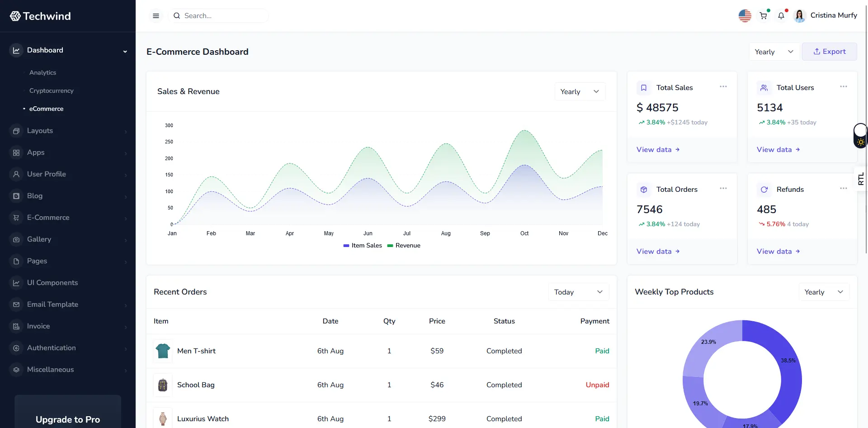Open Total Orders card options menu dots

(723, 188)
